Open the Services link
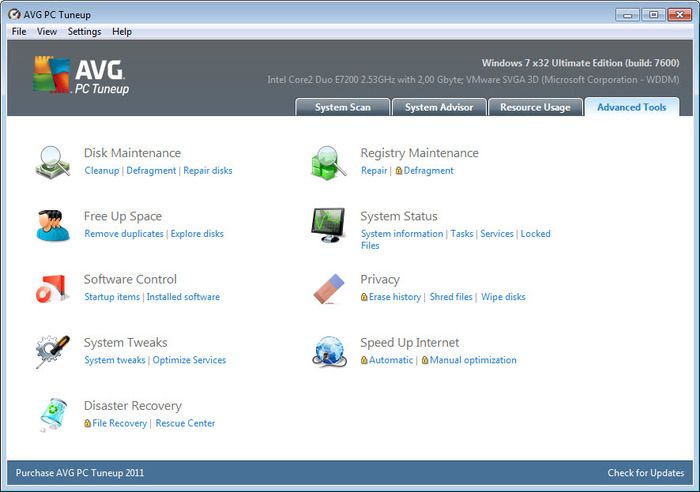700x492 pixels. click(497, 233)
